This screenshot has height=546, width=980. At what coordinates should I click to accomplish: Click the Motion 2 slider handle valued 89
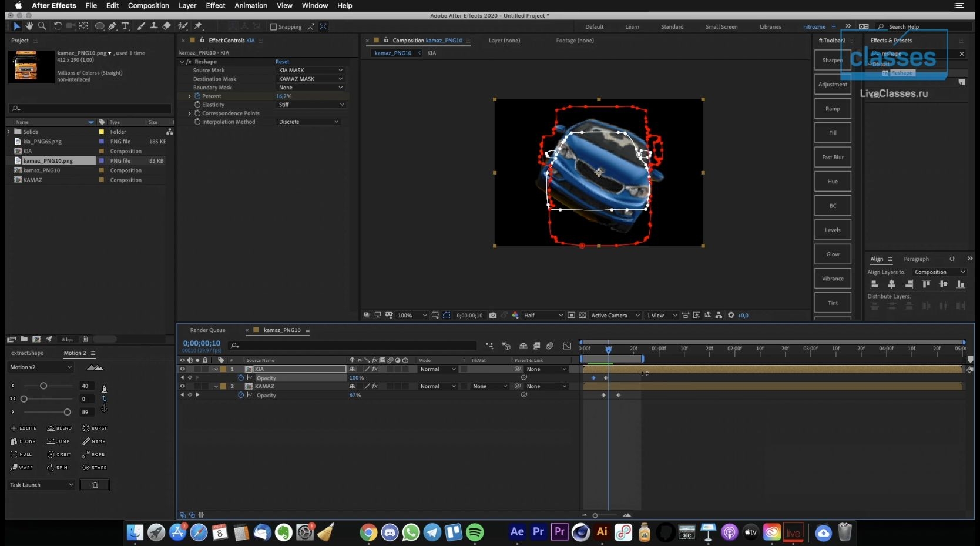pos(67,412)
